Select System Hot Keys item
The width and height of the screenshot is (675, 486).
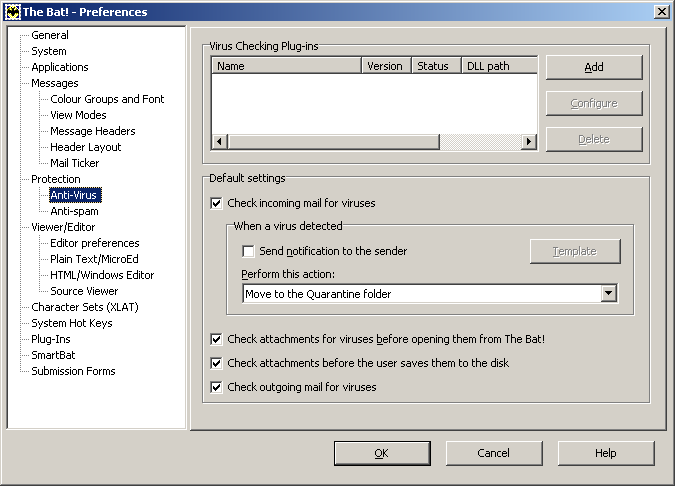click(71, 323)
